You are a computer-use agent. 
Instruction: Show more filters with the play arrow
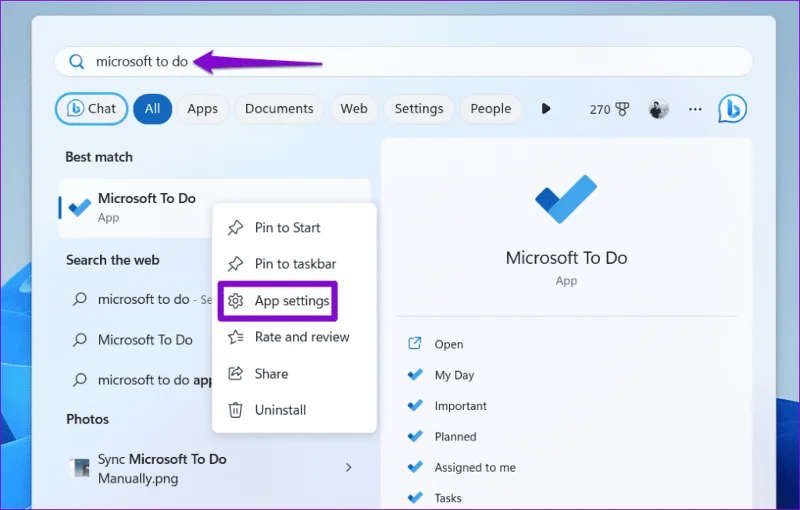tap(546, 109)
